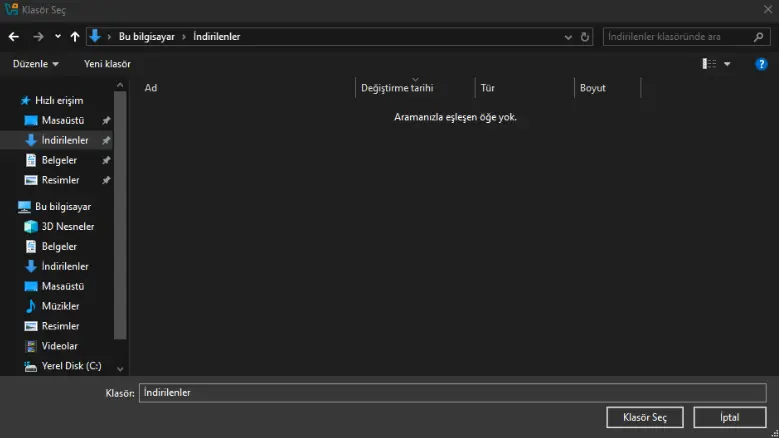Open pinned Resimler under Hızlı erişim
Screen dimensions: 779x438
coord(60,180)
